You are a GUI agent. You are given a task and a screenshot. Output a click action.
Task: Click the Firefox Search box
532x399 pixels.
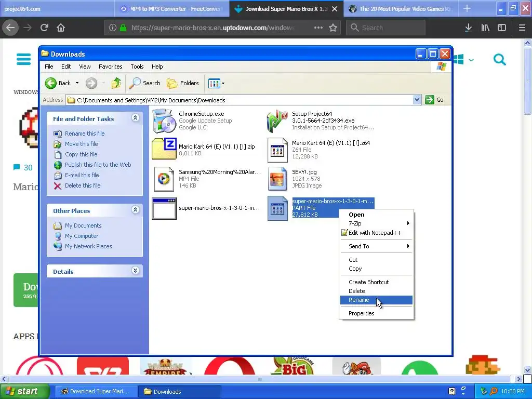coord(385,28)
